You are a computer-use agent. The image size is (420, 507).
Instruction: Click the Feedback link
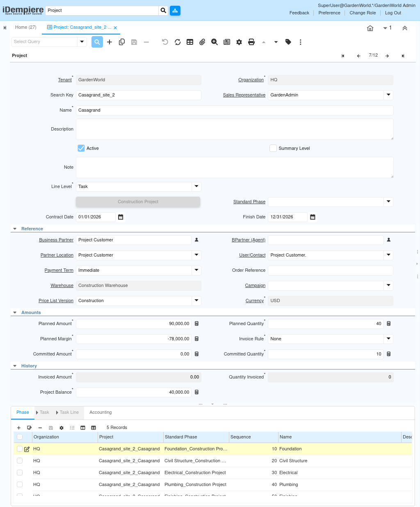coord(299,13)
